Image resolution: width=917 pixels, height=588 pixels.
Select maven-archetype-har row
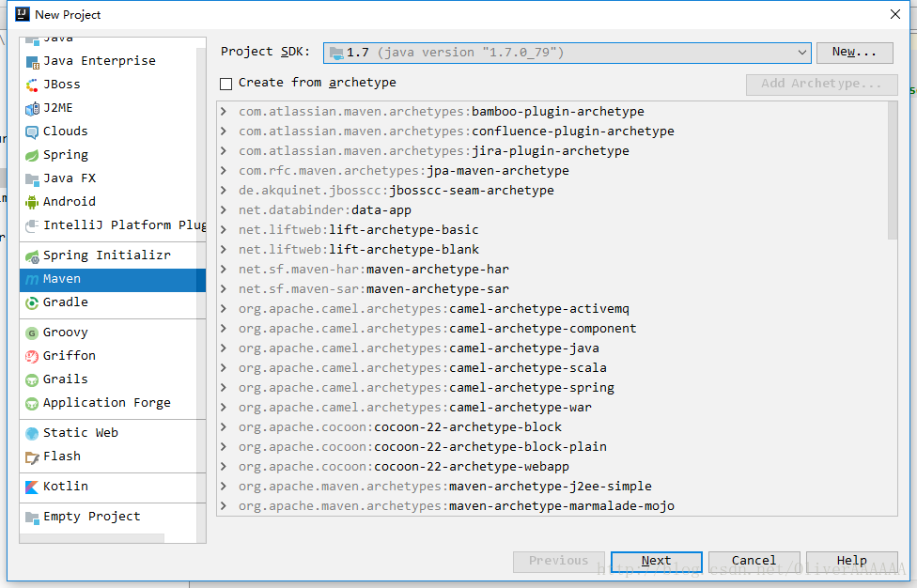pos(552,269)
